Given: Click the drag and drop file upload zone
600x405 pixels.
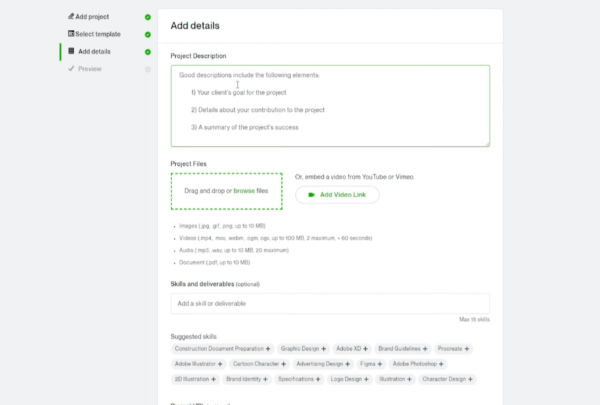Looking at the screenshot, I should click(227, 191).
